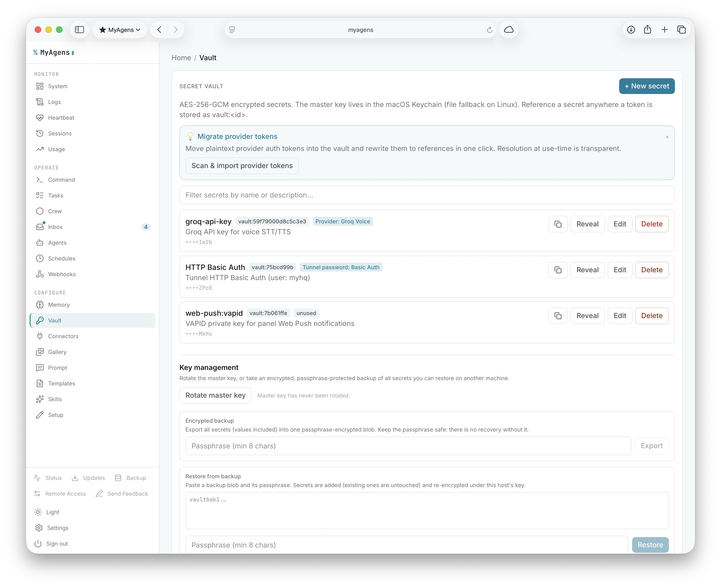Reveal the HTTP Basic Auth secret
The image size is (721, 588).
[587, 270]
